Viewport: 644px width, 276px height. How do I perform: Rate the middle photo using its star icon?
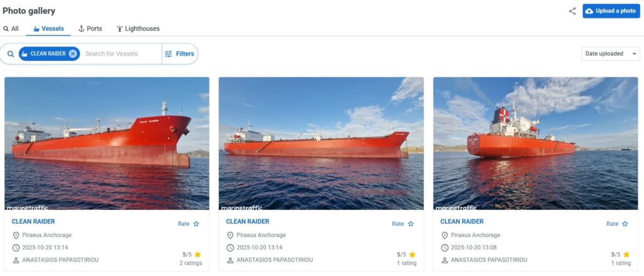tap(411, 224)
